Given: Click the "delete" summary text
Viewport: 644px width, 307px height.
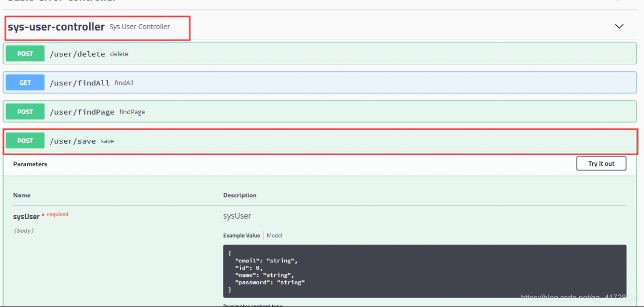Looking at the screenshot, I should 119,54.
